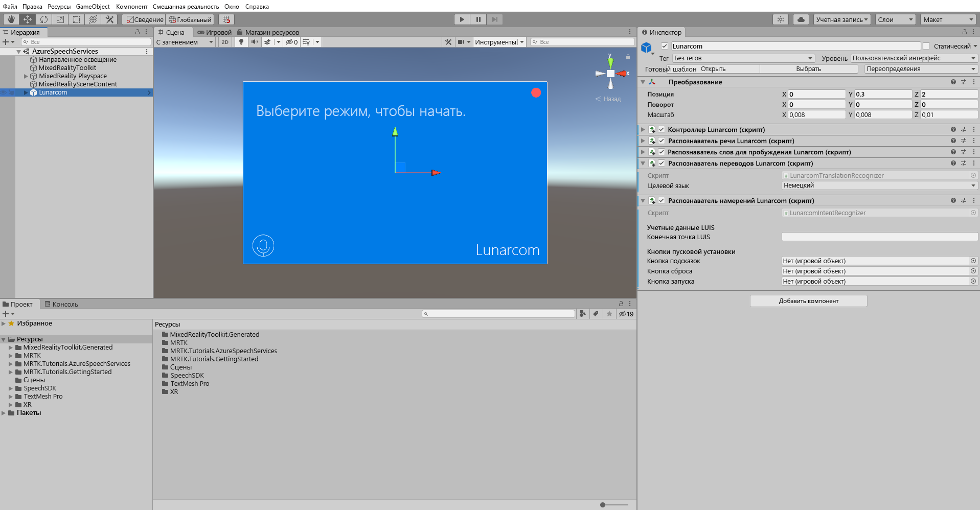This screenshot has width=980, height=510.
Task: Disable Распознаватель слов для пробуждения checkbox
Action: click(x=662, y=152)
